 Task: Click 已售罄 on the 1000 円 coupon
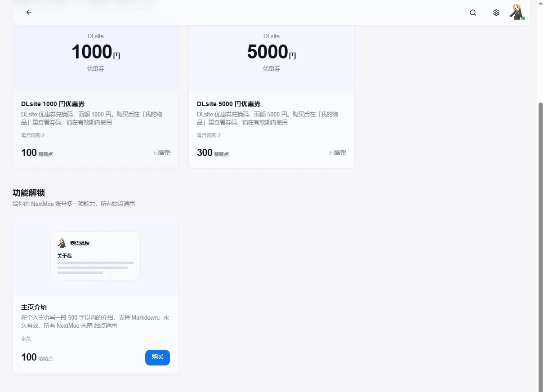(162, 153)
